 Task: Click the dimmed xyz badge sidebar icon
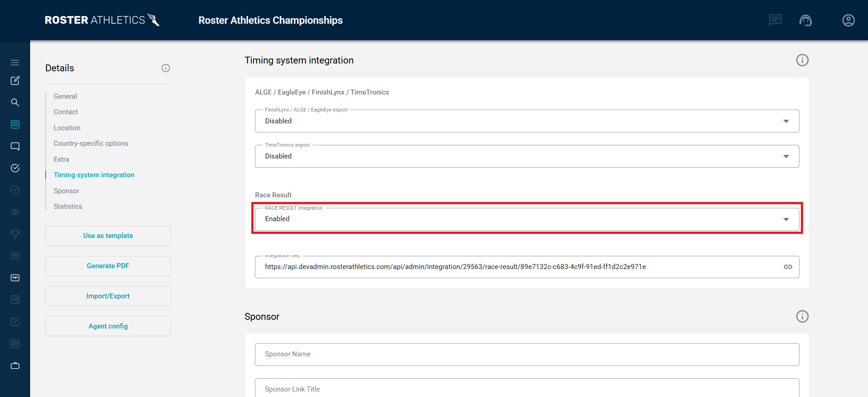pyautogui.click(x=15, y=256)
